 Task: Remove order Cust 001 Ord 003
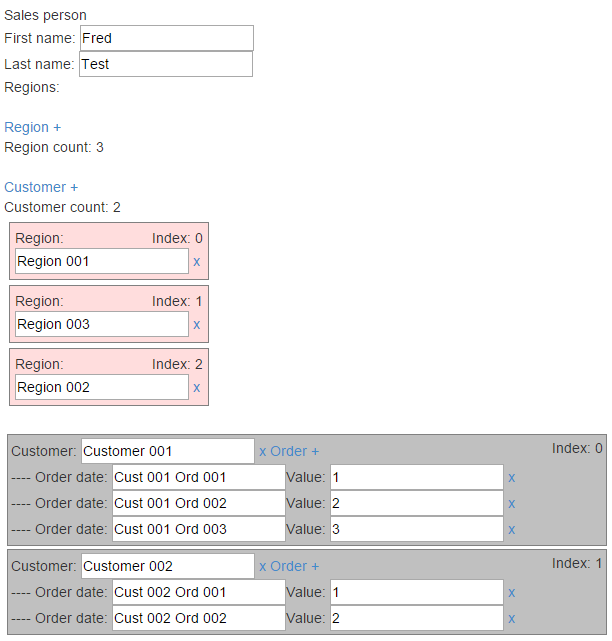click(511, 530)
